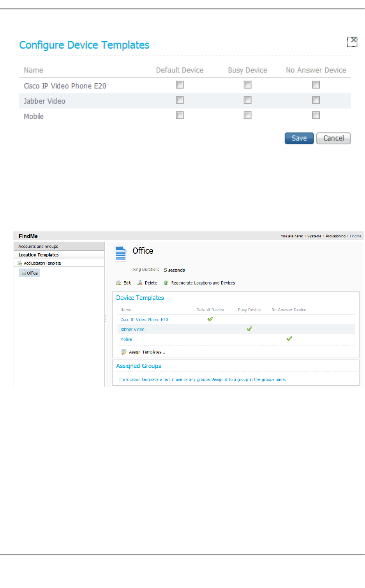Check No Answer Device for Jabber Video
The width and height of the screenshot is (365, 588).
(316, 100)
